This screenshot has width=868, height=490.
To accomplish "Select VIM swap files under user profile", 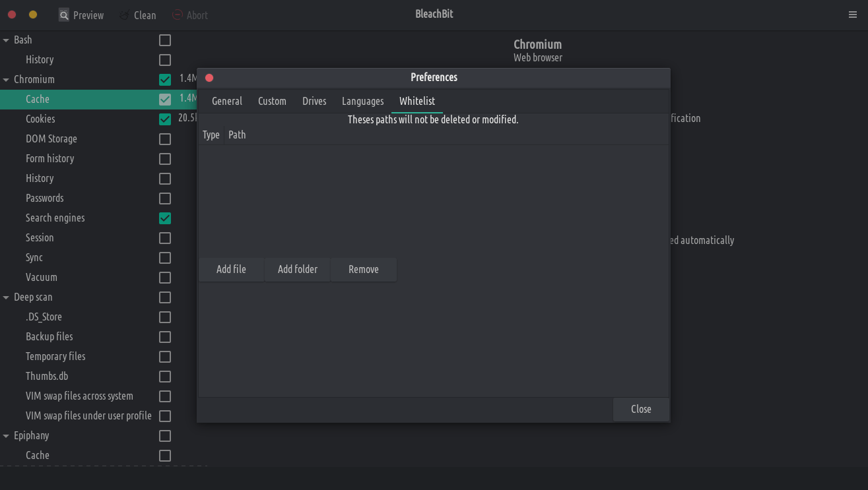I will pyautogui.click(x=88, y=415).
